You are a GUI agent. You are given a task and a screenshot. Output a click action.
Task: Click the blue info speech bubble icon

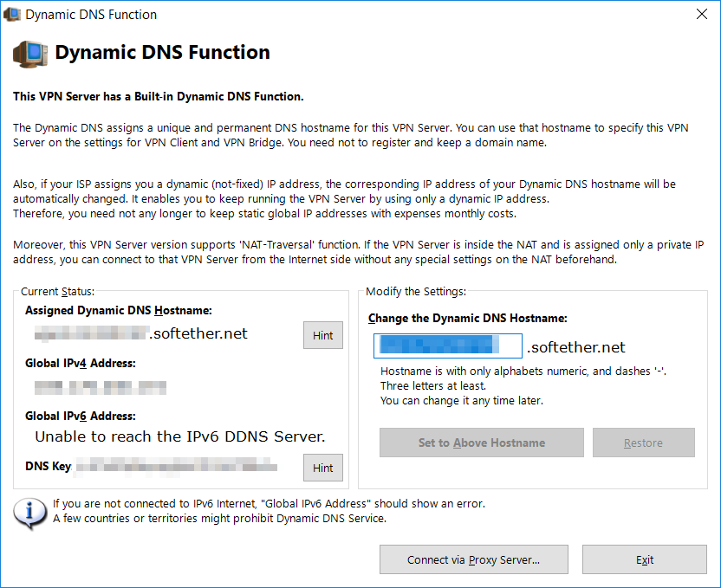[29, 514]
